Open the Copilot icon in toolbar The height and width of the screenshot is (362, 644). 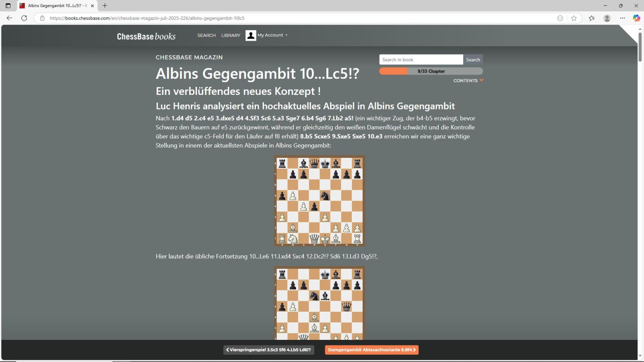click(636, 18)
